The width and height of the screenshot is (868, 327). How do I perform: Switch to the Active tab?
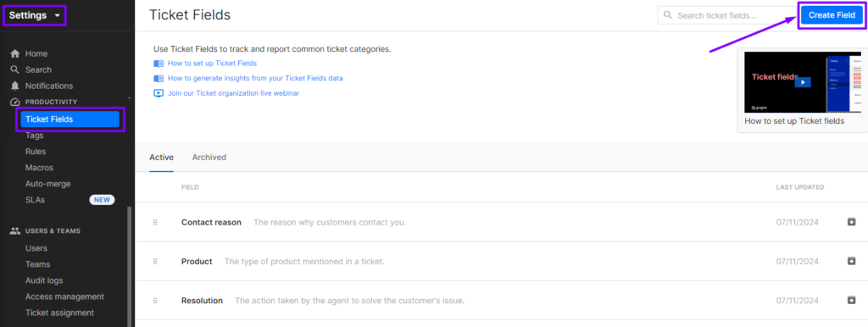click(x=162, y=157)
